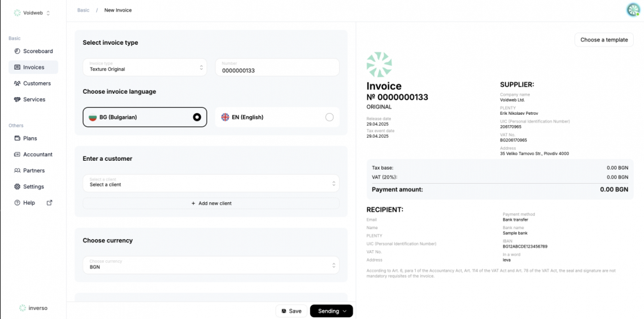This screenshot has width=644, height=319.
Task: Open the Invoices section
Action: [x=33, y=68]
